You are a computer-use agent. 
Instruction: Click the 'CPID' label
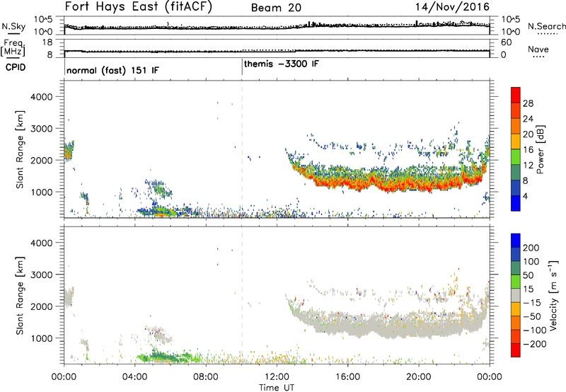[x=16, y=67]
